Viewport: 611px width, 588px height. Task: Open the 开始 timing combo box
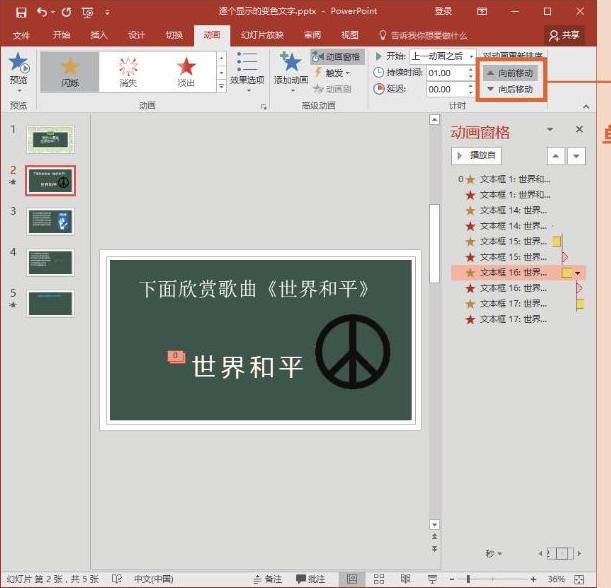pos(443,57)
